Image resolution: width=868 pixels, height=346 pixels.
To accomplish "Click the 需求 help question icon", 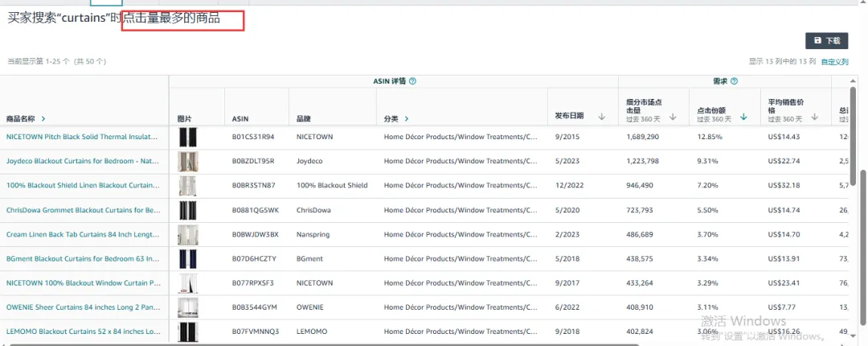I will point(734,81).
